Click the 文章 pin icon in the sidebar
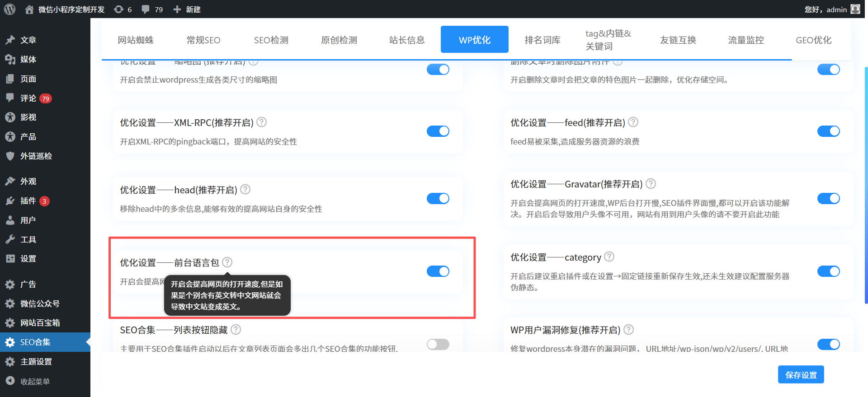Image resolution: width=868 pixels, height=397 pixels. coord(10,40)
